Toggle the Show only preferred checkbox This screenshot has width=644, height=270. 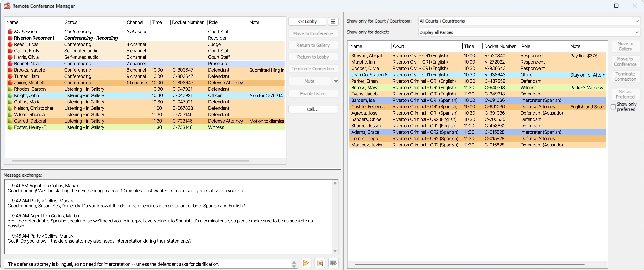click(613, 107)
